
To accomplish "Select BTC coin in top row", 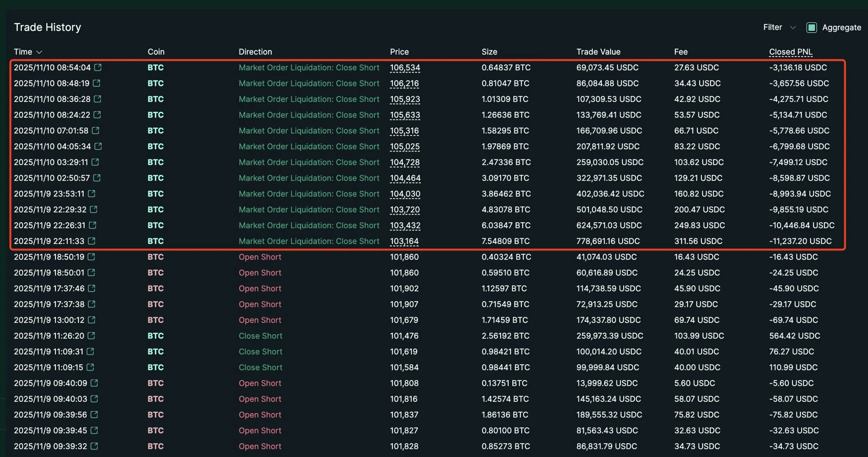I will (x=156, y=67).
